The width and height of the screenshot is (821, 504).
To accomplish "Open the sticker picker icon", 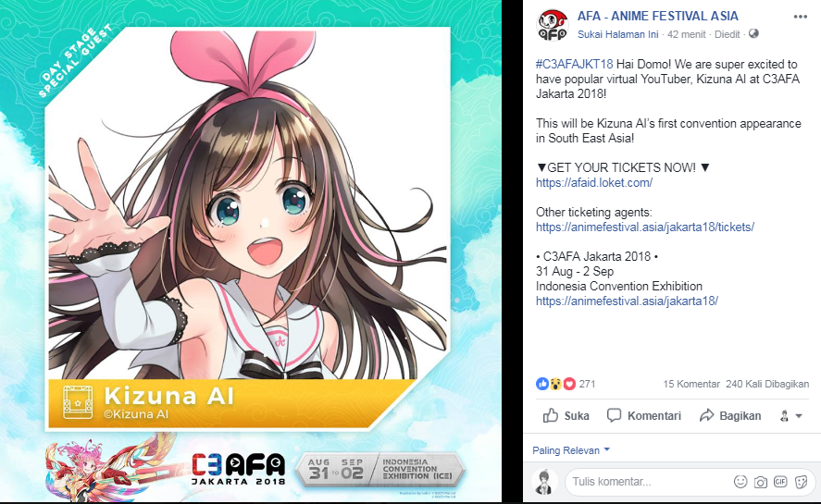I will 801,482.
